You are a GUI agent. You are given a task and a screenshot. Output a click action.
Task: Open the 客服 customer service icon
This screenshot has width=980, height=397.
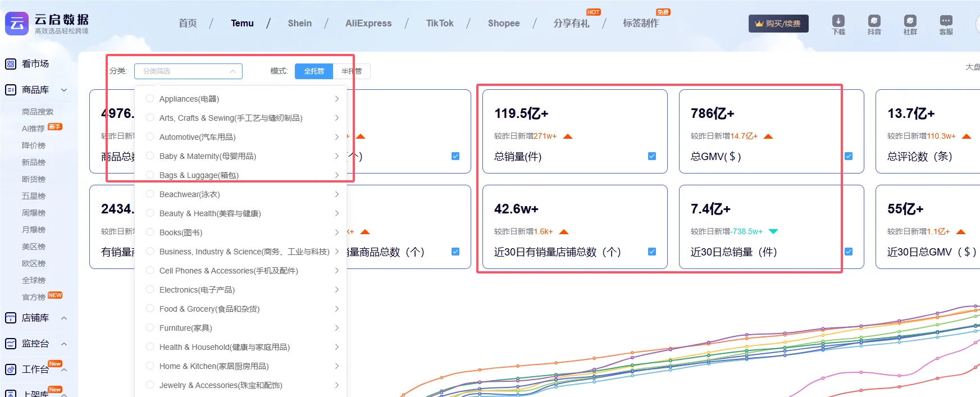coord(946,21)
